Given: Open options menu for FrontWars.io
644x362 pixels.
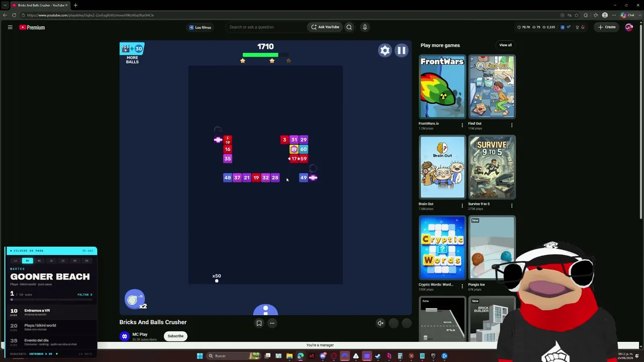Looking at the screenshot, I should 462,125.
